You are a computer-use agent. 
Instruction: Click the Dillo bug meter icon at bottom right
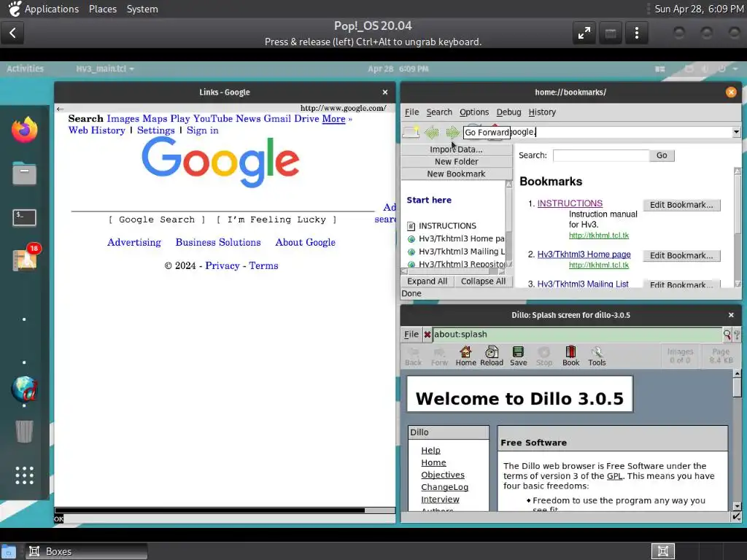(737, 516)
